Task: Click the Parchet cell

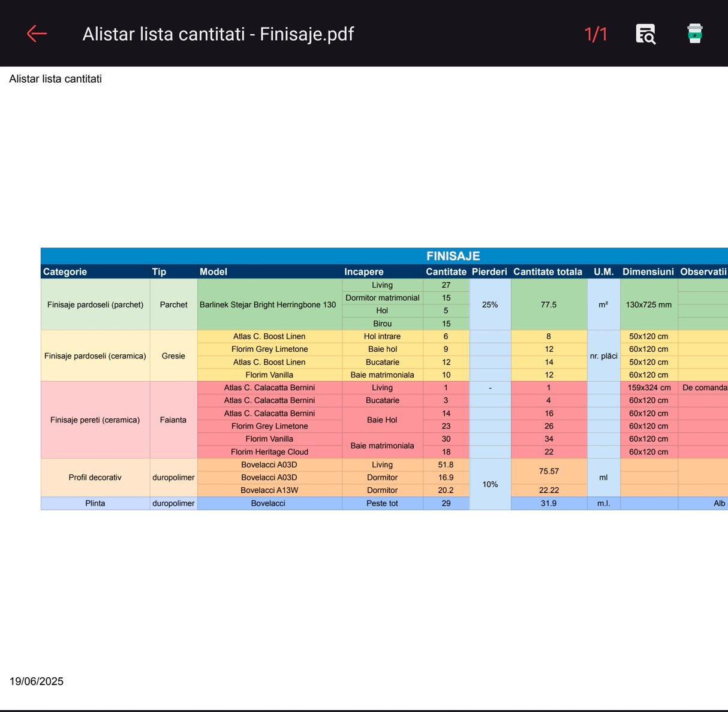Action: coord(173,304)
